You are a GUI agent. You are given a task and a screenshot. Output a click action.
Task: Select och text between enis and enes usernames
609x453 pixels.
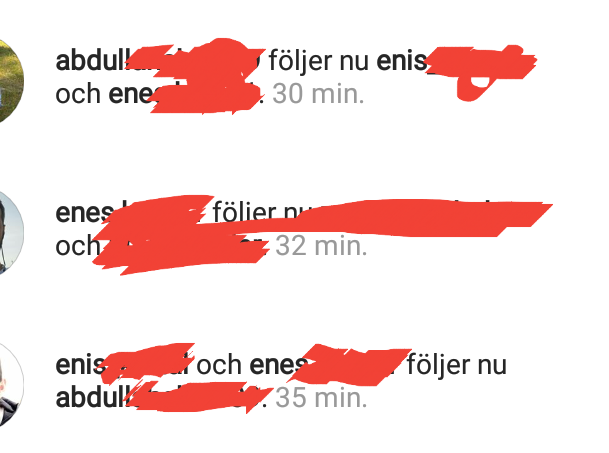click(219, 365)
